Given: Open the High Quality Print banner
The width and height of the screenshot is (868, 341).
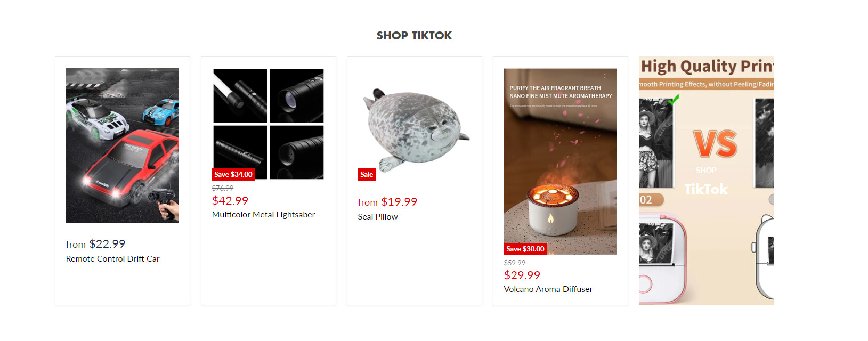Looking at the screenshot, I should pos(707,181).
